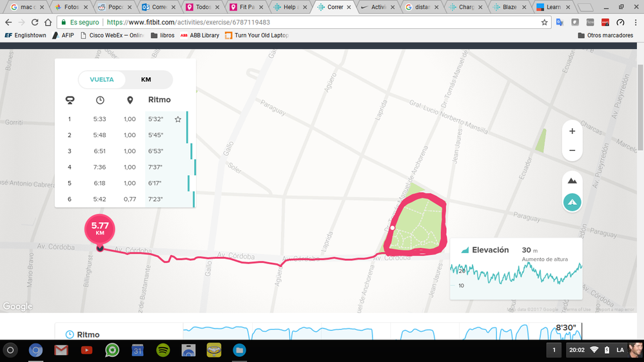The image size is (644, 362).
Task: Open the Files app in shelf
Action: tap(239, 350)
